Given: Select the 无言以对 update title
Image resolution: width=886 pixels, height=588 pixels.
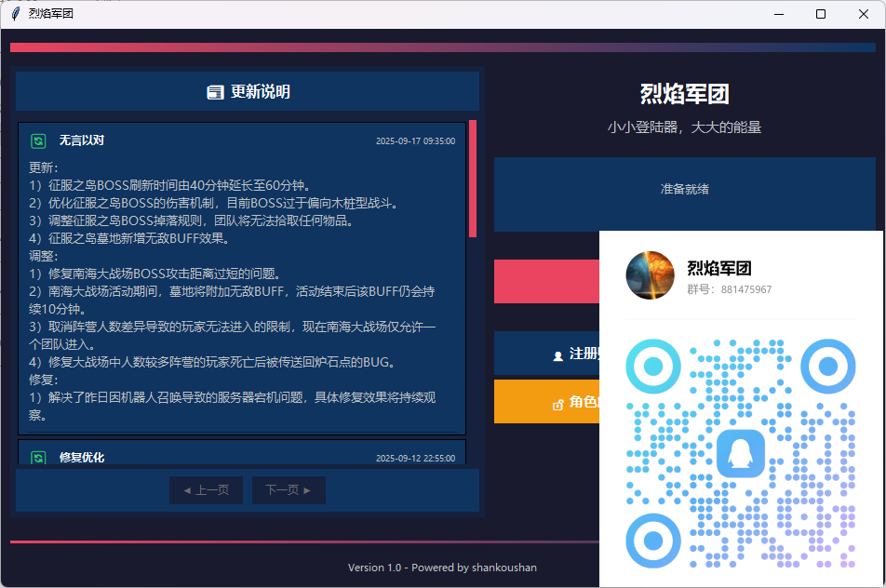Looking at the screenshot, I should [x=82, y=140].
